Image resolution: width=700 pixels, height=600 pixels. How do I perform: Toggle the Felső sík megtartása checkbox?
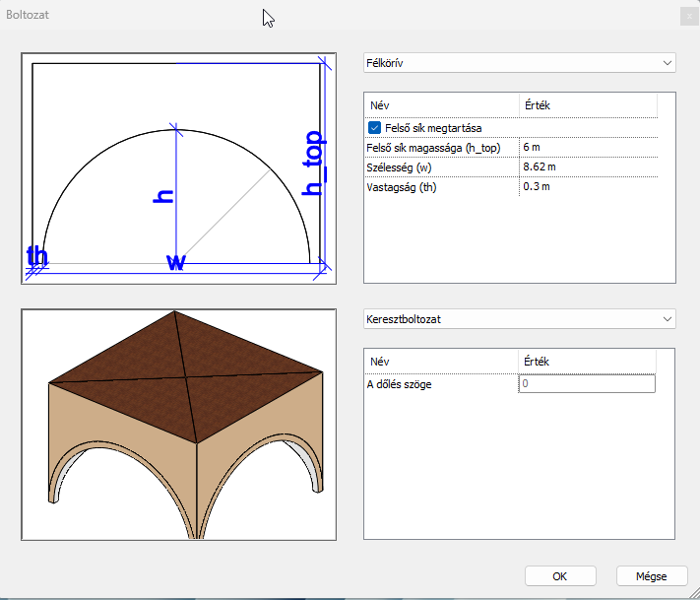(x=375, y=127)
